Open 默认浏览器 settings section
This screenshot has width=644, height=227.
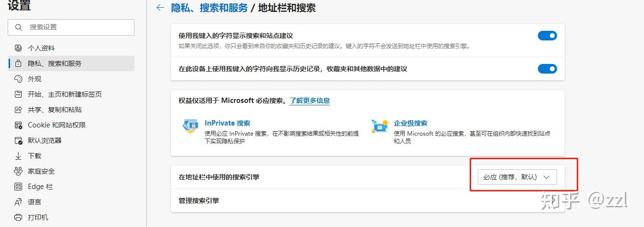pyautogui.click(x=71, y=140)
